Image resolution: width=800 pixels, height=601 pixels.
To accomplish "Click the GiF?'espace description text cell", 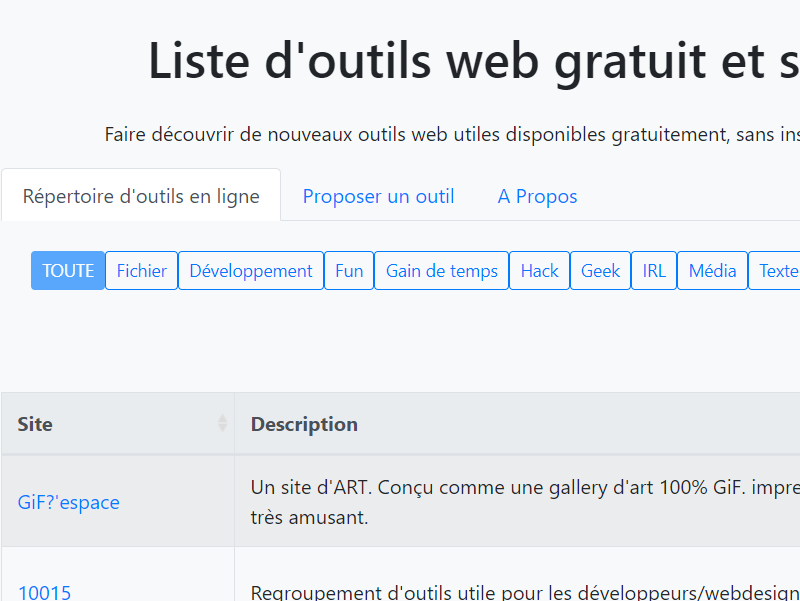I will coord(520,501).
